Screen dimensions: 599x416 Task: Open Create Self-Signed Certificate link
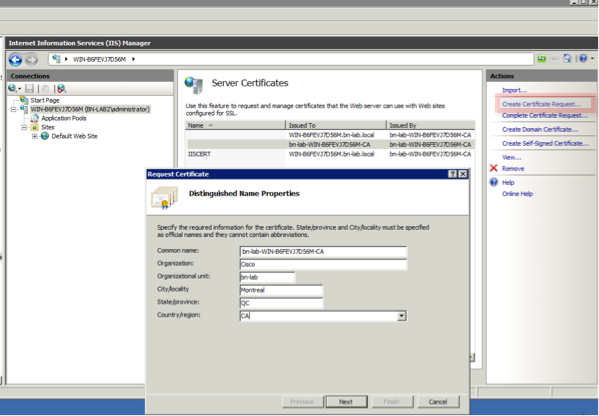[545, 143]
